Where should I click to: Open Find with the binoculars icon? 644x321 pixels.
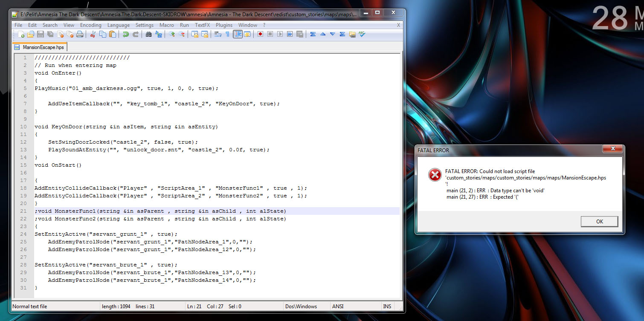pyautogui.click(x=149, y=34)
